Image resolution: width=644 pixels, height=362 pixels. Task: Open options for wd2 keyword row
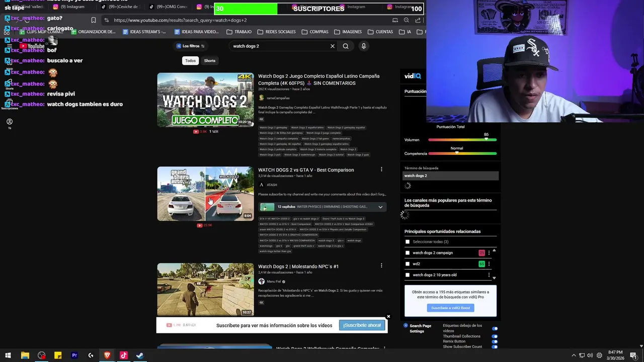click(x=489, y=264)
